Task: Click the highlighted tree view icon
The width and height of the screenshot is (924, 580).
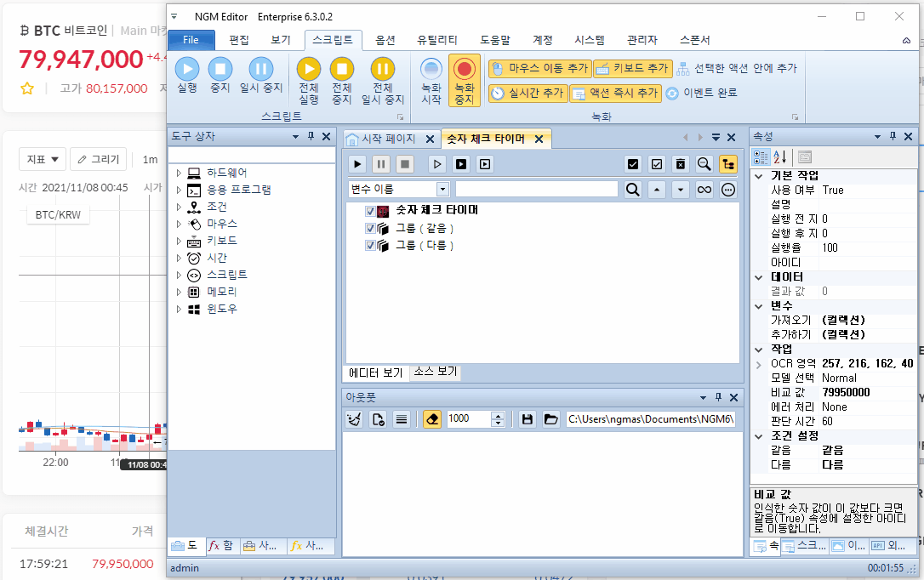Action: pyautogui.click(x=728, y=164)
